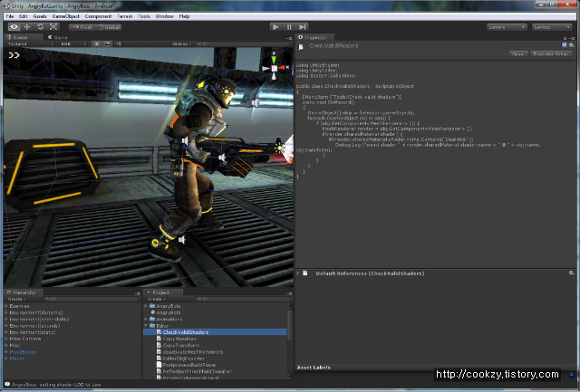This screenshot has width=580, height=392.
Task: Open the GameObject menu
Action: 66,16
